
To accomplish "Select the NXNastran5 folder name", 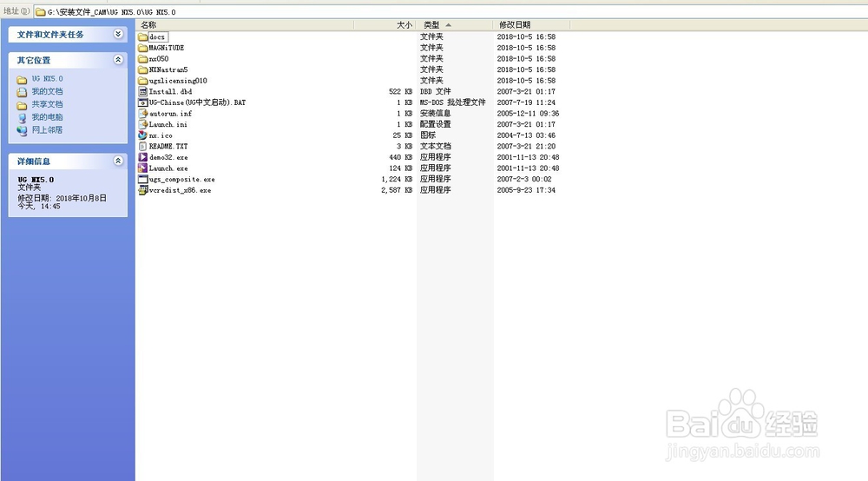I will coord(168,69).
